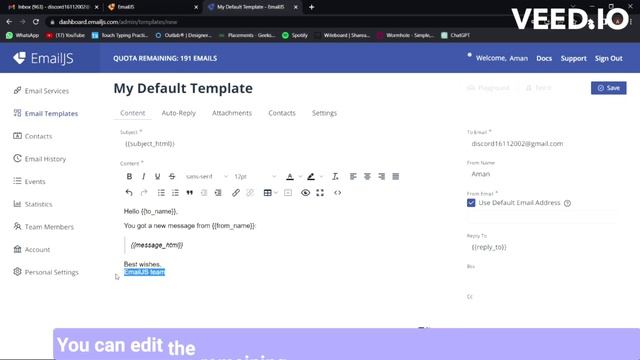Remove link with the unlink icon
This screenshot has height=360, width=640.
(250, 193)
